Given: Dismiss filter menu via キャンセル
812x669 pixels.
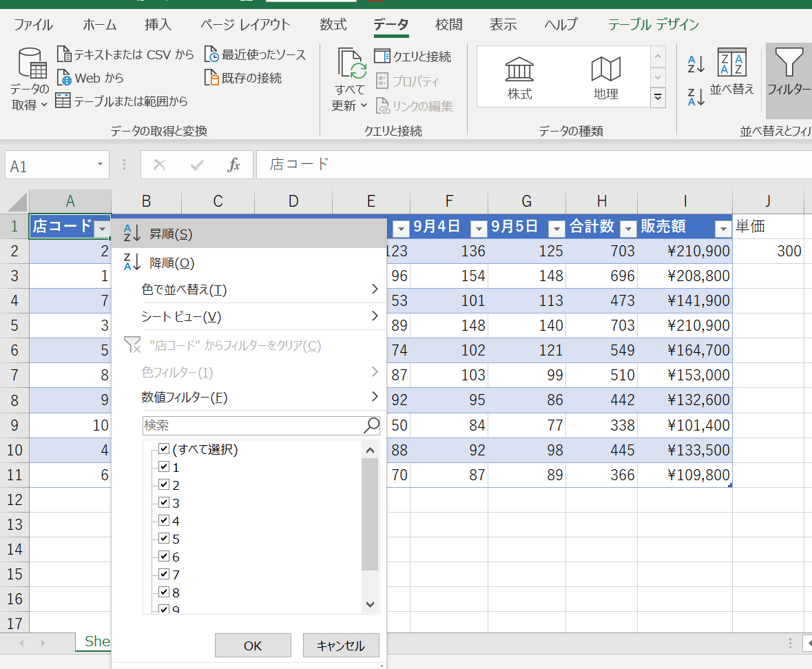Looking at the screenshot, I should [x=341, y=645].
